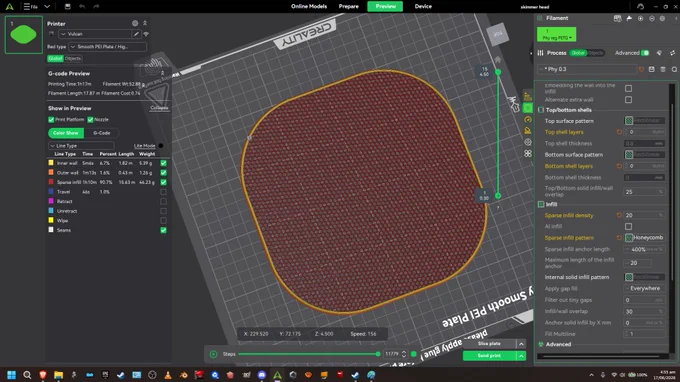Reset Sparse infill density with orange revert icon
The height and width of the screenshot is (382, 680).
(619, 215)
